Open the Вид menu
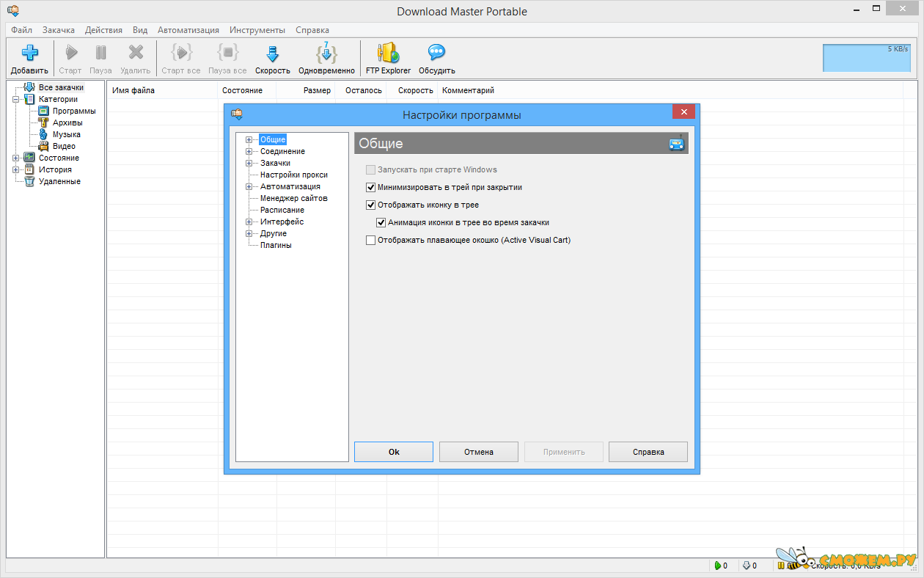The width and height of the screenshot is (924, 578). (x=140, y=30)
